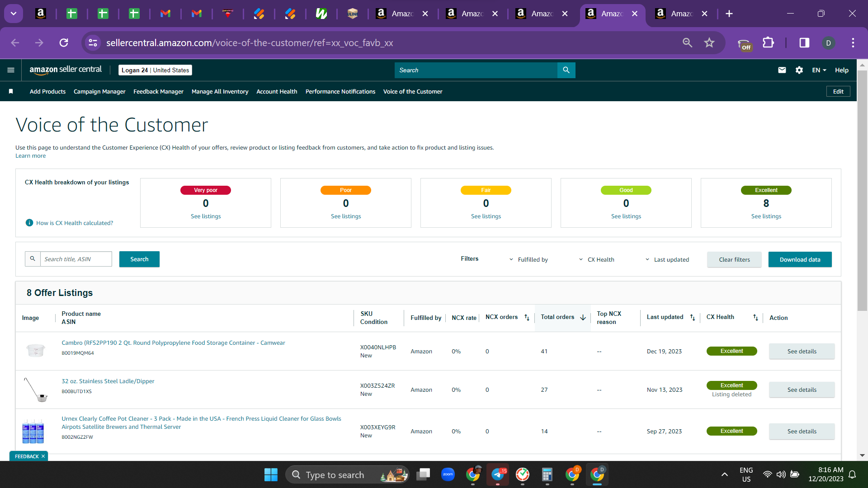Show hidden icons in the system tray
868x488 pixels.
(x=725, y=474)
